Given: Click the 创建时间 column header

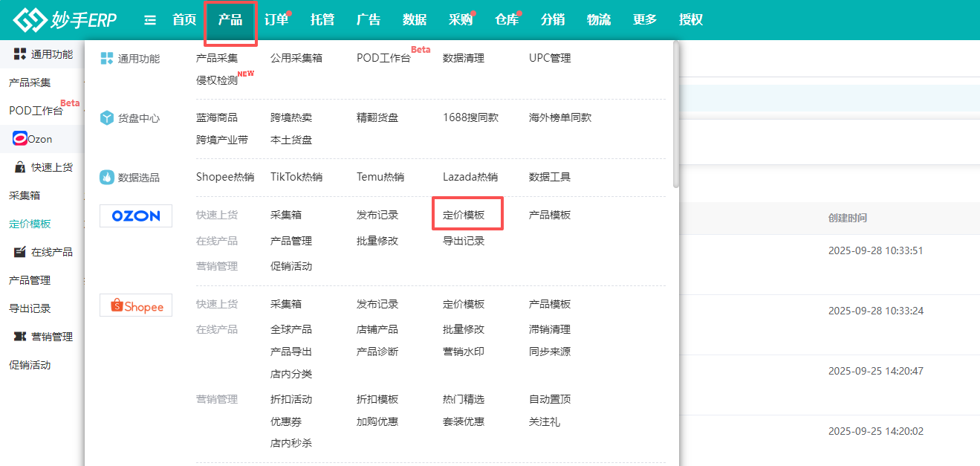Looking at the screenshot, I should click(848, 218).
